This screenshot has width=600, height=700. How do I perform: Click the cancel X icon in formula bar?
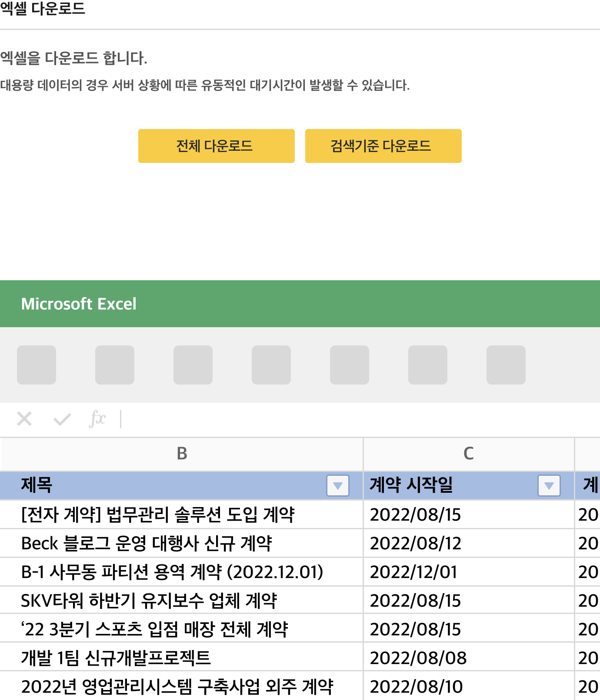point(24,419)
